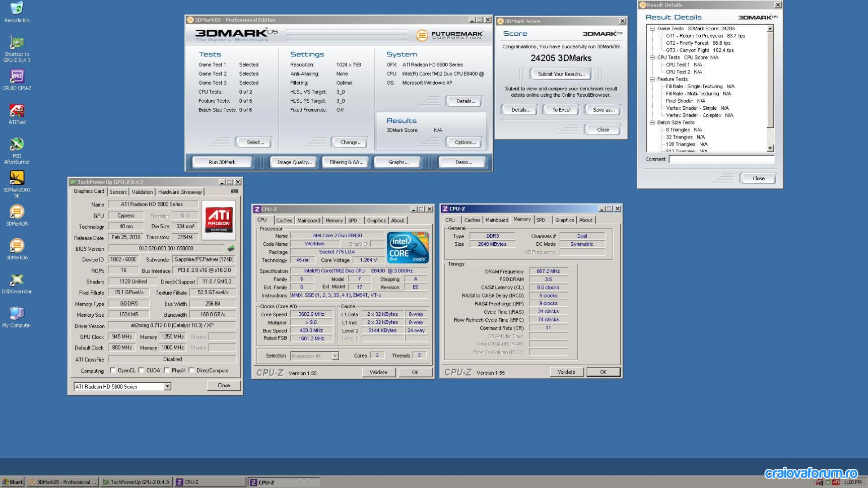Open SPD tab in right CPU-Z Memory window
Viewport: 868px width, 488px height.
[x=541, y=220]
